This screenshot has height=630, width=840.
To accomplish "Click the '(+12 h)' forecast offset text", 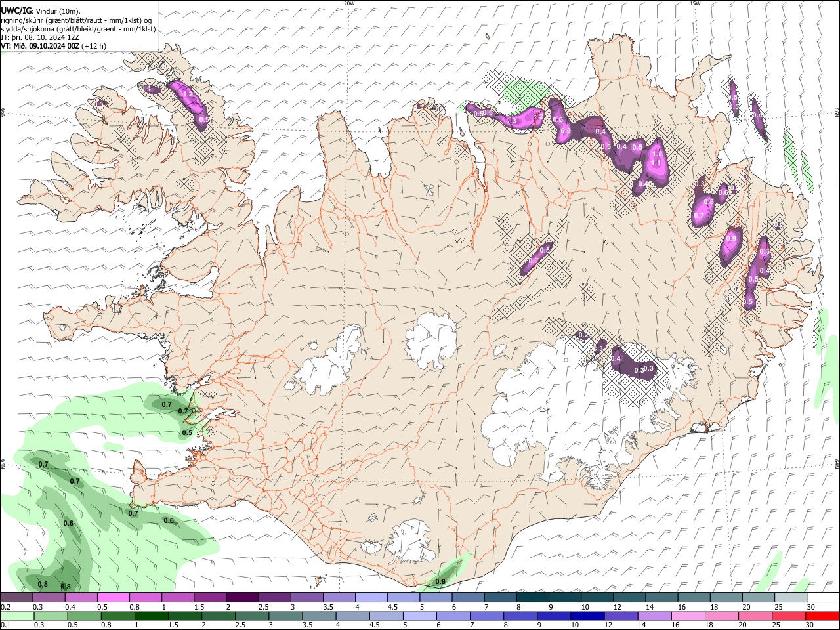I will click(x=94, y=46).
